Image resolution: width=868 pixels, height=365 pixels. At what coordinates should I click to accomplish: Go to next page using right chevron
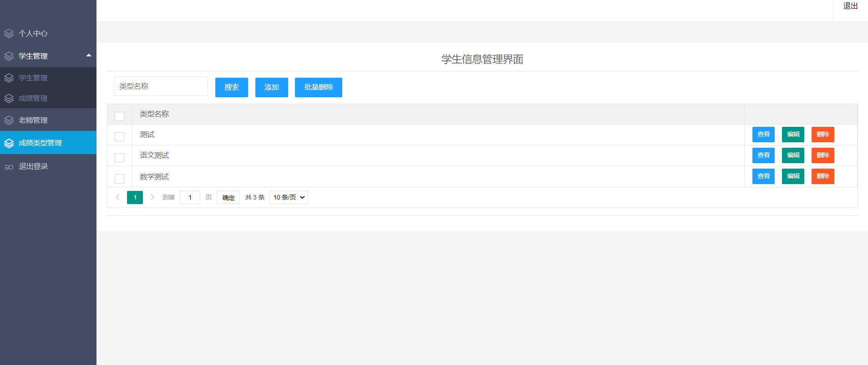pos(152,197)
